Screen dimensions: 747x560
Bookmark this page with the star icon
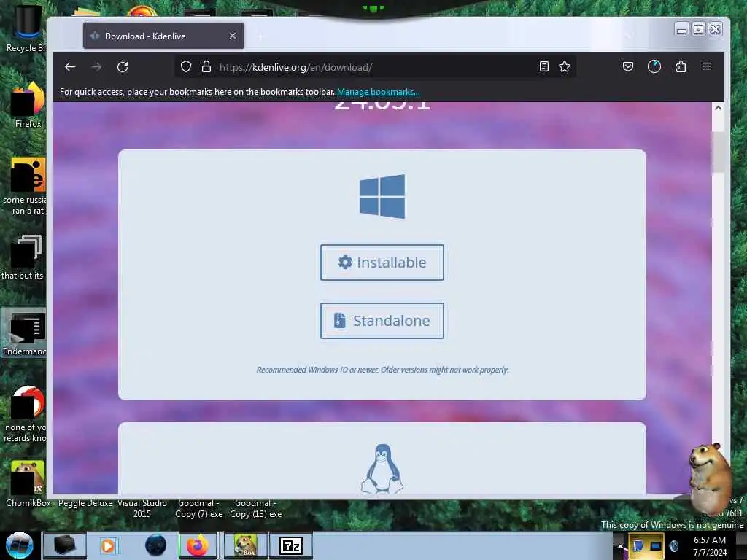coord(565,66)
